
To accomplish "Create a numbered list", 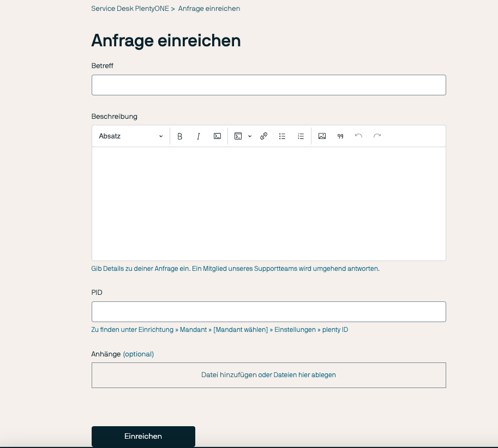I will pos(301,136).
